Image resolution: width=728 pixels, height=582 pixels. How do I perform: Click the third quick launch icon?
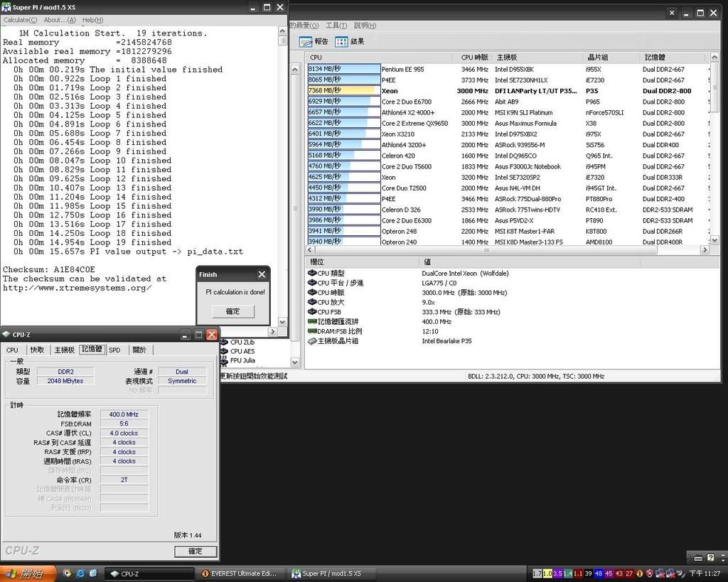93,573
